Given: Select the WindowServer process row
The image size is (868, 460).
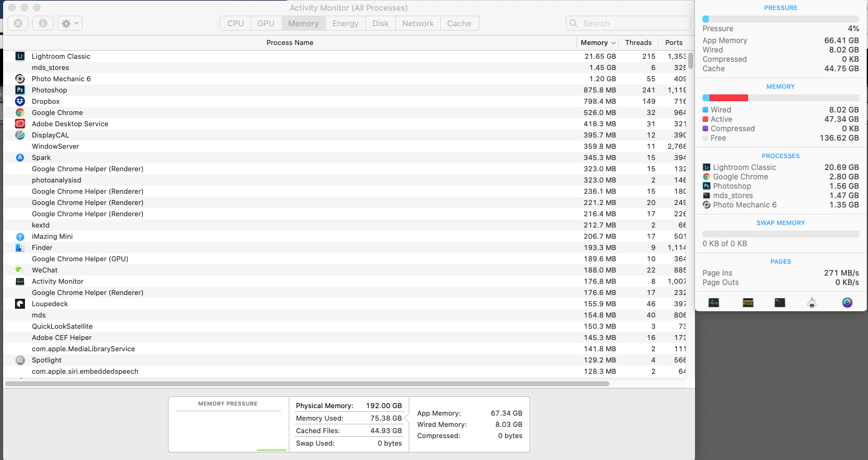Looking at the screenshot, I should [345, 146].
